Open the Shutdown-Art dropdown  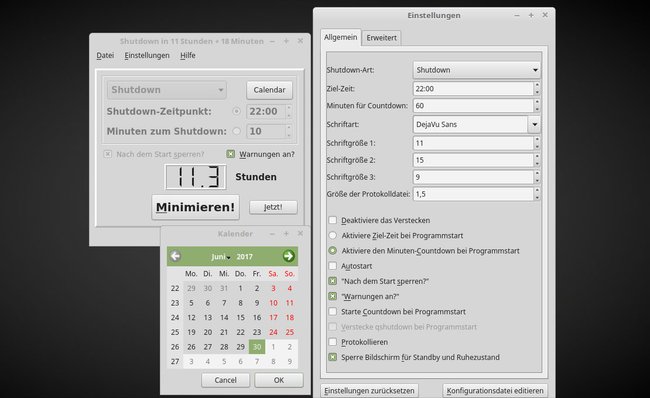coord(477,70)
